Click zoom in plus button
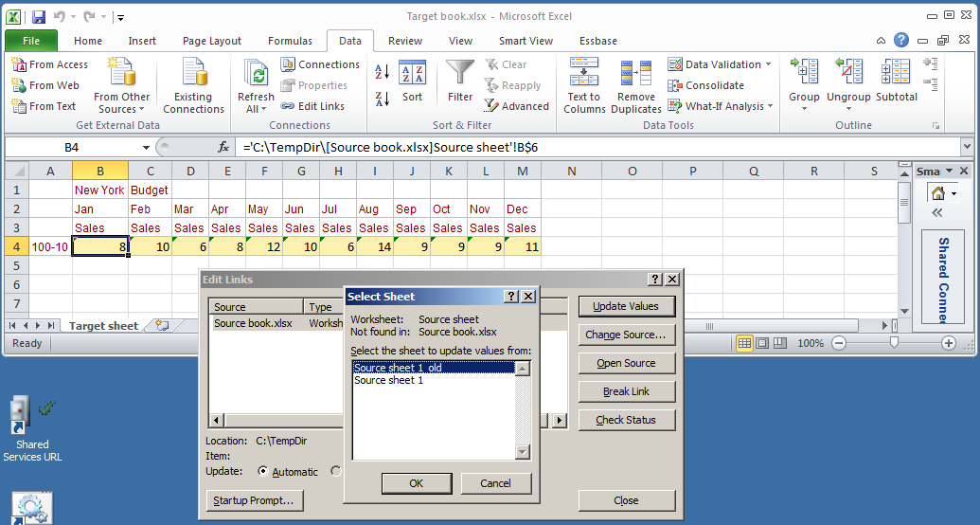Screen dimensions: 980x525 point(949,343)
